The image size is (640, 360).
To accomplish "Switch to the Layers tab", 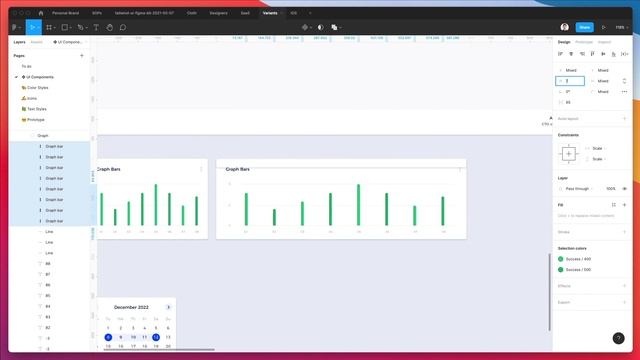I will pos(19,42).
